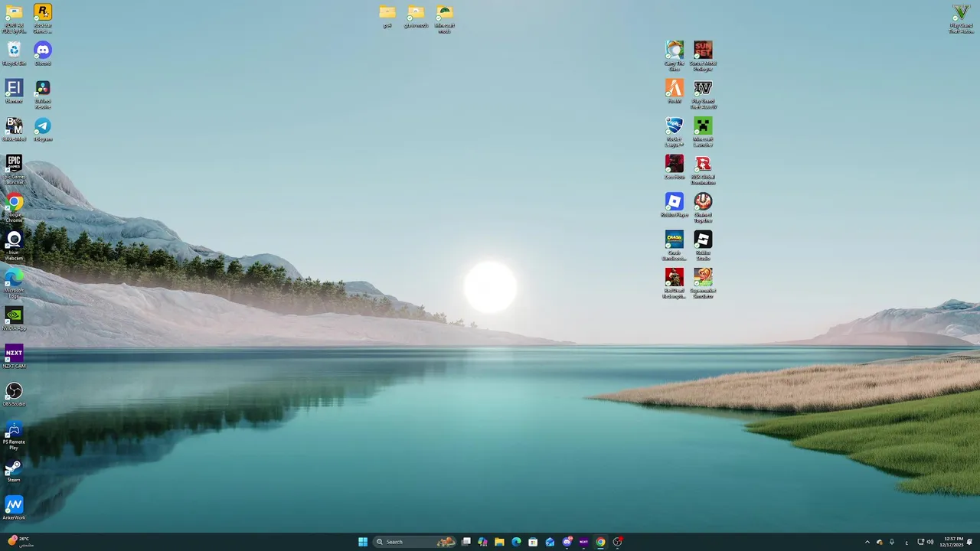The height and width of the screenshot is (551, 980).
Task: Select the BakkesMod desktop icon
Action: (14, 129)
